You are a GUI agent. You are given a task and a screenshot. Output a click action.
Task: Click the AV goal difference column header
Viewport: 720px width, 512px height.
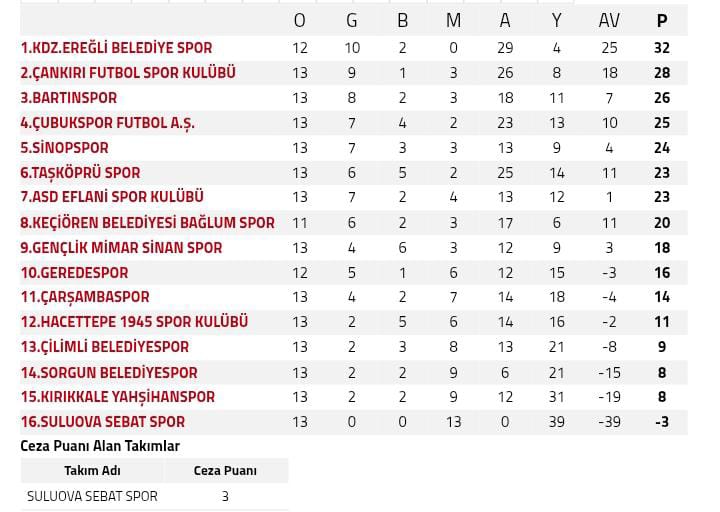tap(609, 21)
